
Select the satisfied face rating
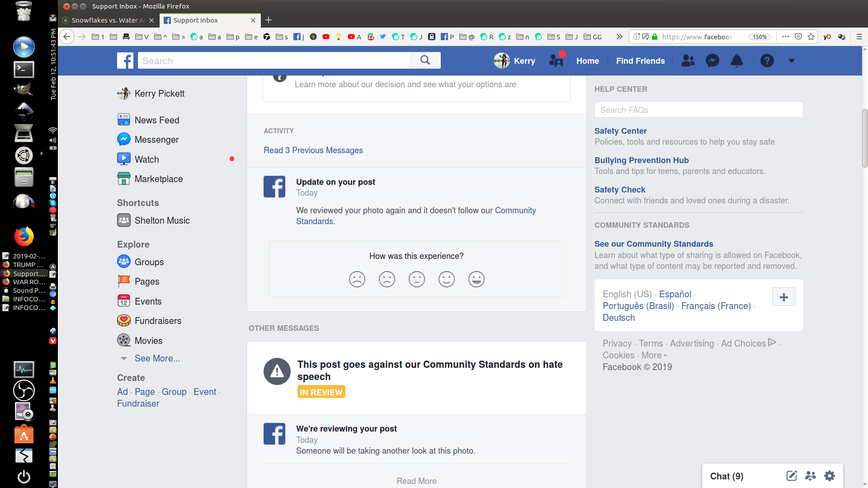click(447, 279)
